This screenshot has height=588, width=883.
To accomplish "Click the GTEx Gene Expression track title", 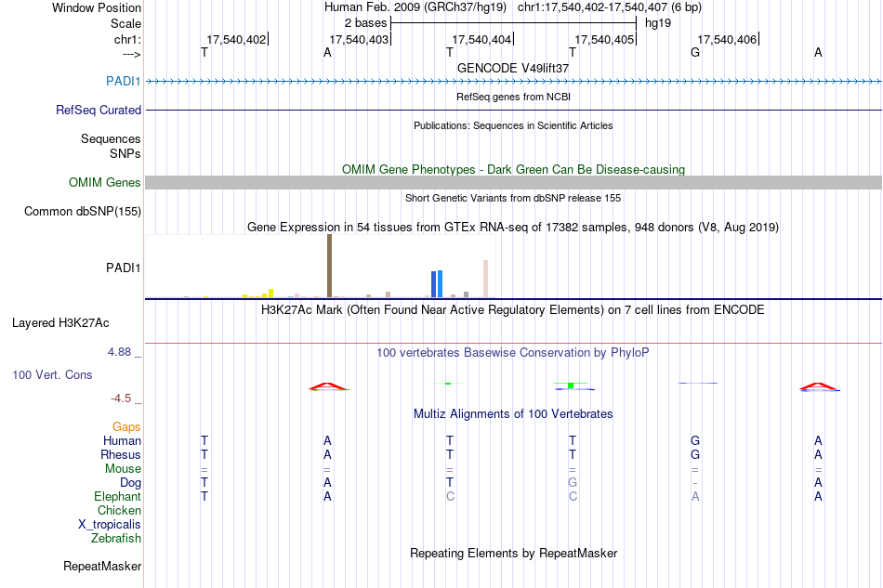I will 513,228.
